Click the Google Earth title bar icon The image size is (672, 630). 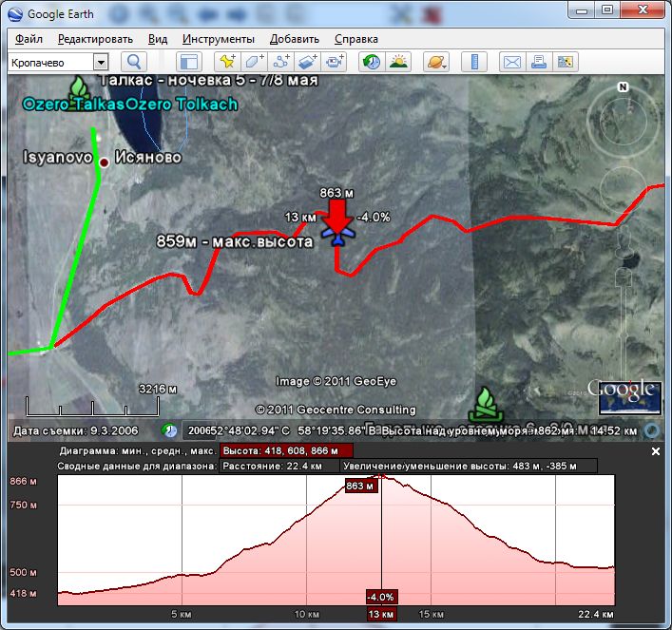click(x=15, y=14)
